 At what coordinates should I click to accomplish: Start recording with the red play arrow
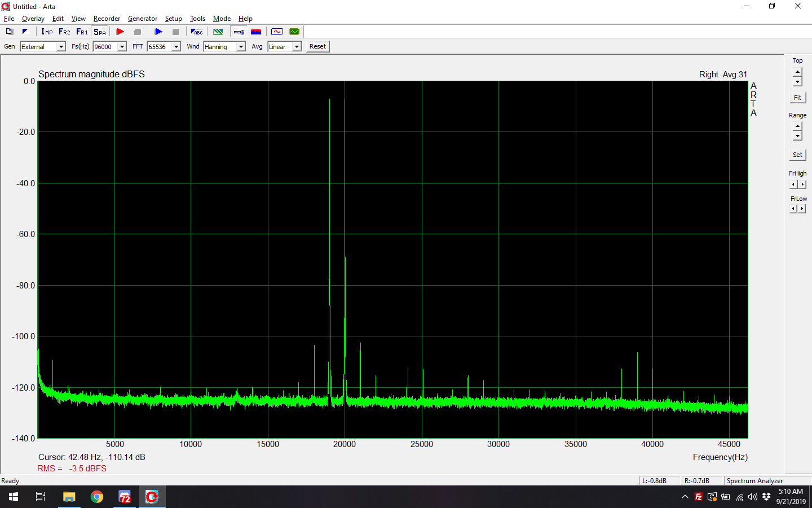pyautogui.click(x=120, y=32)
